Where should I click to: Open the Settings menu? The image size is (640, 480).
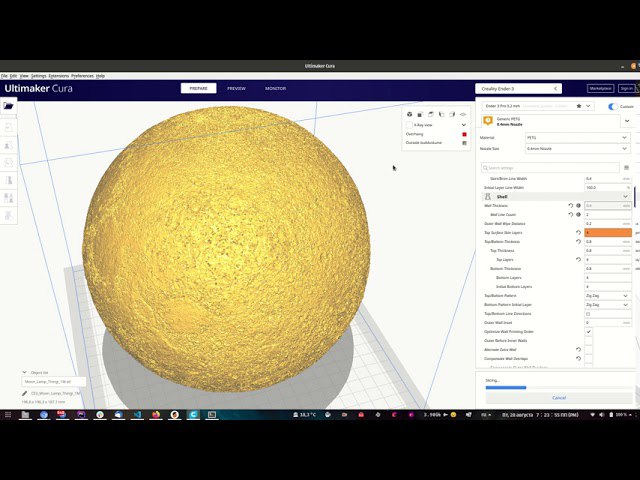[38, 76]
